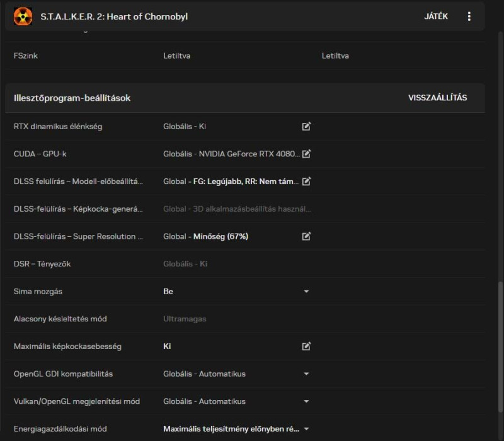Image resolution: width=504 pixels, height=441 pixels.
Task: Click DLSS felülírás – Modell-előbeállítá label
Action: tap(78, 181)
